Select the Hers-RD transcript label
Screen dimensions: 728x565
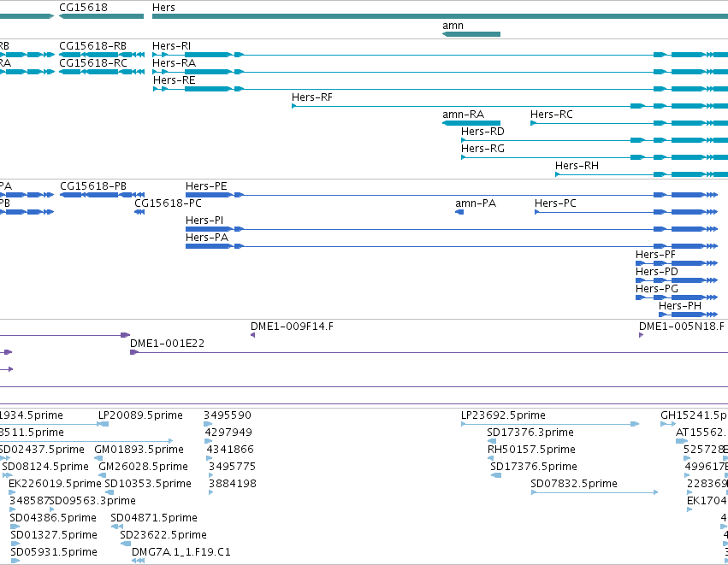coord(482,132)
